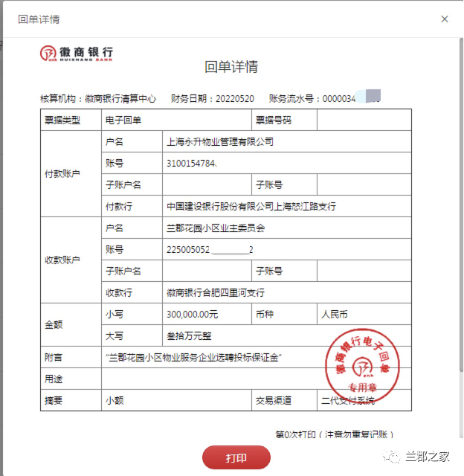Screen dimensions: 464x476
Task: Click the Huishang Bank logo
Action: (77, 54)
